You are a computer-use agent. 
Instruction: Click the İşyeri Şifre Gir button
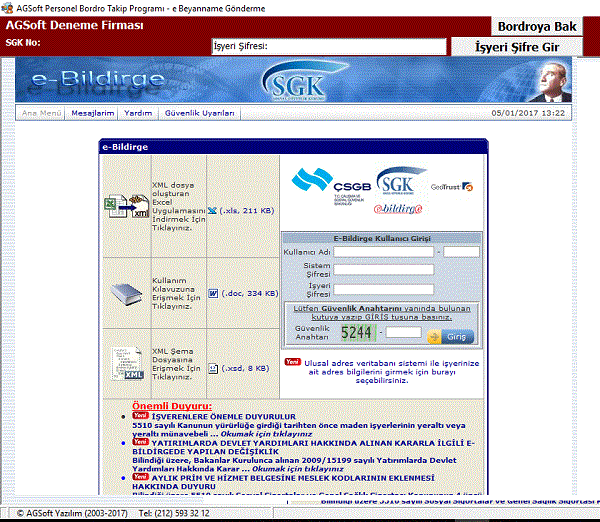517,47
